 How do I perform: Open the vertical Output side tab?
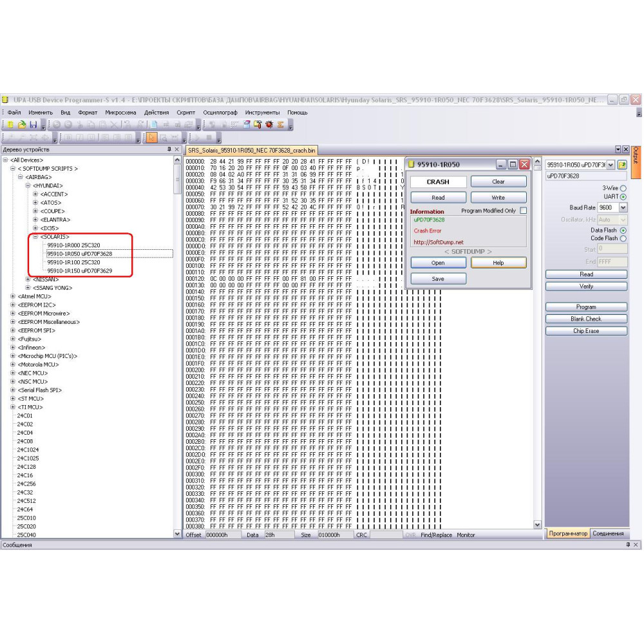click(636, 162)
